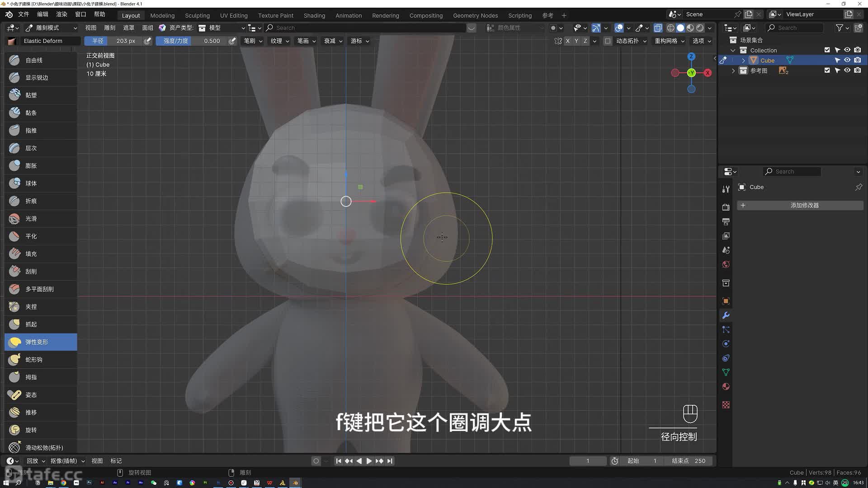Hide Cube in viewport via eye icon

(847, 60)
